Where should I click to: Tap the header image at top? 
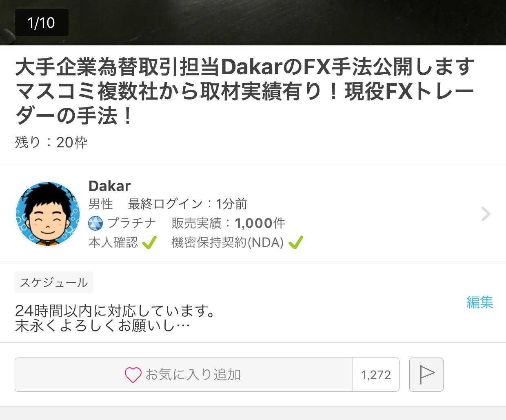pyautogui.click(x=253, y=22)
